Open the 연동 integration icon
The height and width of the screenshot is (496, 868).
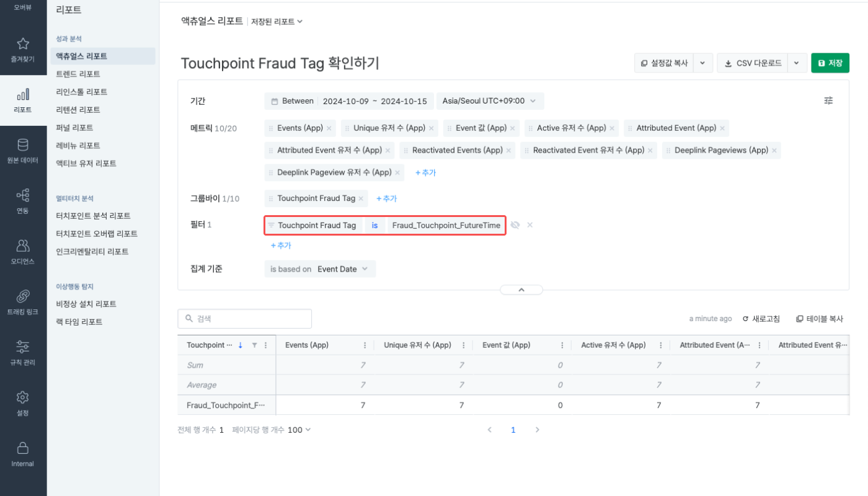pos(23,196)
